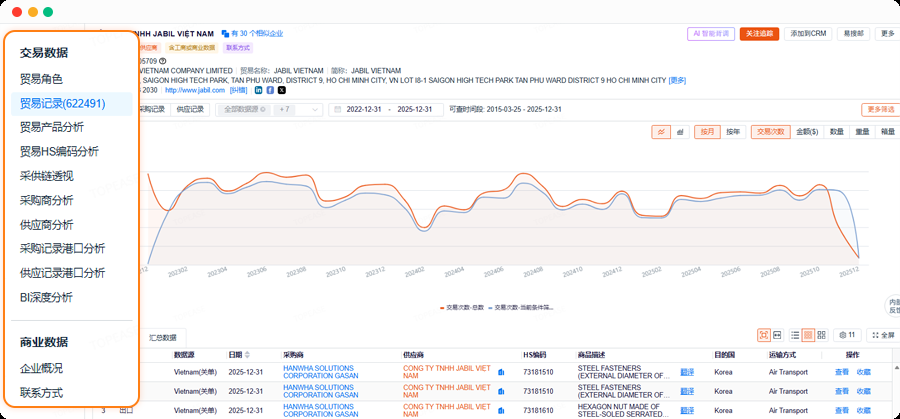The width and height of the screenshot is (900, 419).
Task: Open the HANWHA SOLUTIONS CORPORATION GASAN link
Action: [x=318, y=372]
